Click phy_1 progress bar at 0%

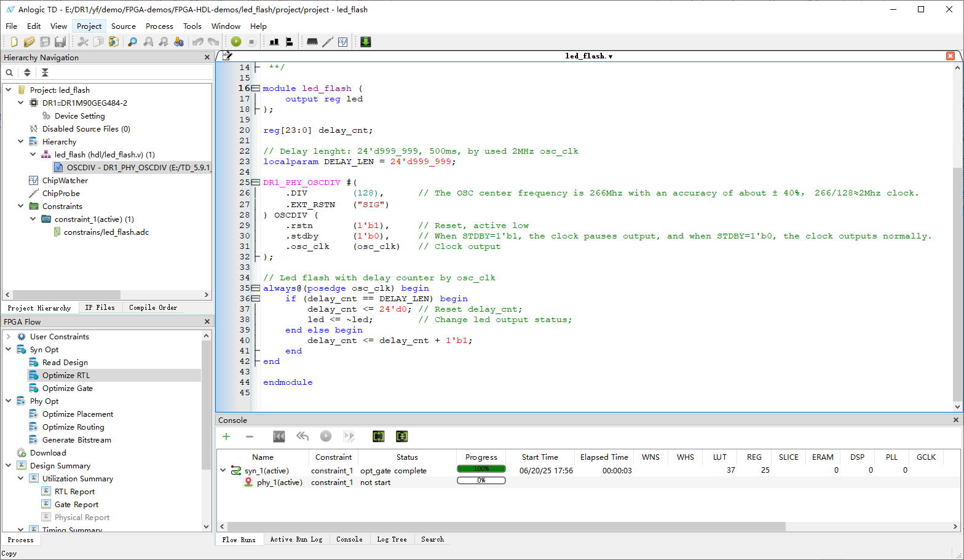(481, 481)
